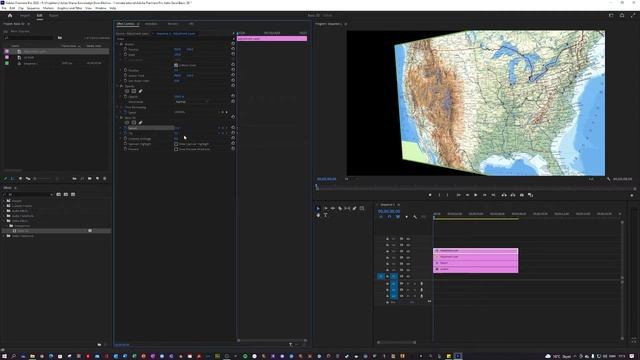The height and width of the screenshot is (360, 640).
Task: Step forward one frame in Program monitor
Action: (x=484, y=195)
